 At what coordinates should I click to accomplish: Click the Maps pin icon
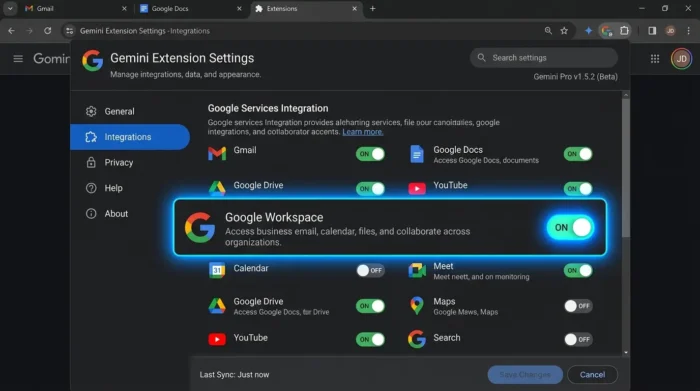[x=417, y=306]
